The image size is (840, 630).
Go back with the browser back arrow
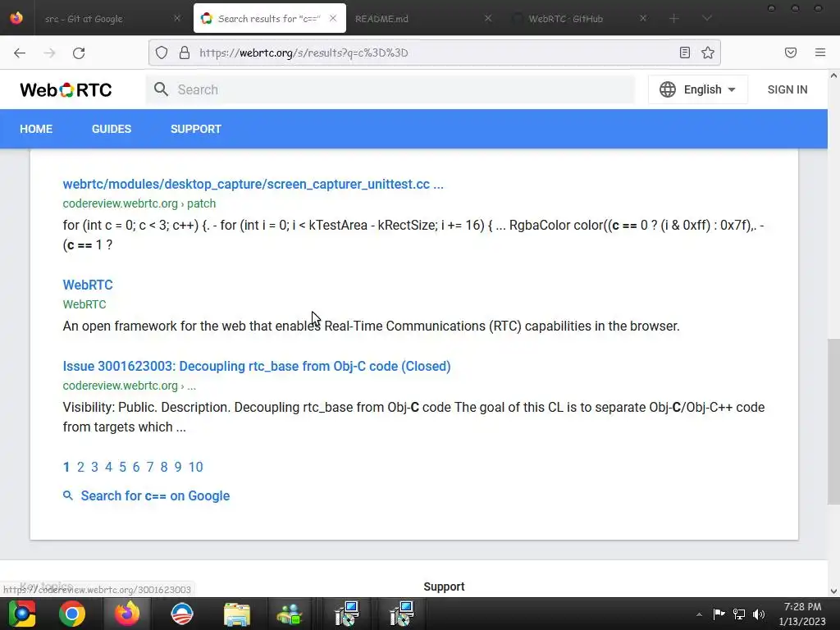[20, 52]
